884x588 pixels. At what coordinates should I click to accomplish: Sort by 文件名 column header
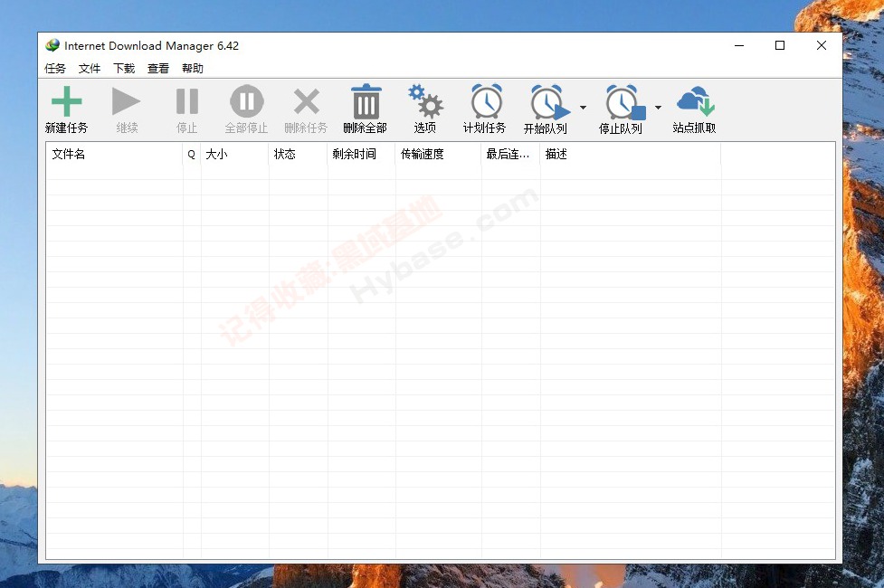pos(114,154)
